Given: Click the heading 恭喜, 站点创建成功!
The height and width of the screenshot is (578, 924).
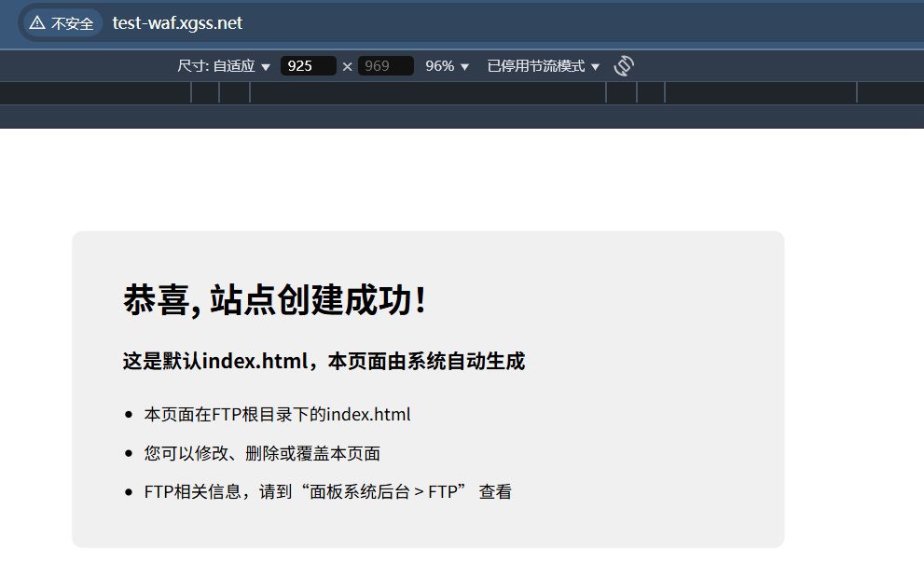Looking at the screenshot, I should click(275, 300).
